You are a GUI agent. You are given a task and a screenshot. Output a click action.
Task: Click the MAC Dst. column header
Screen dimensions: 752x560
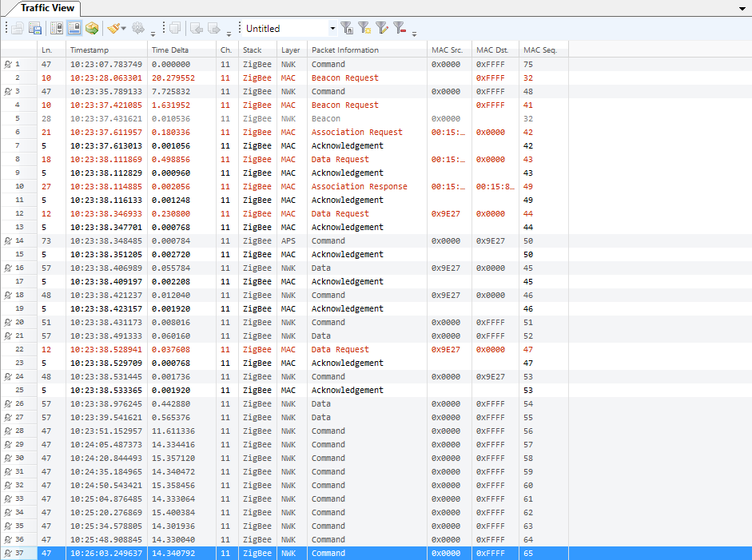pyautogui.click(x=495, y=50)
